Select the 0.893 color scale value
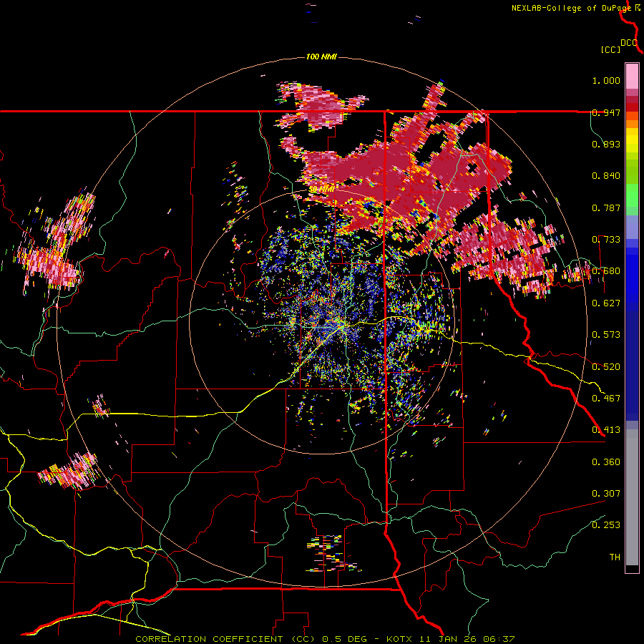 click(x=606, y=144)
